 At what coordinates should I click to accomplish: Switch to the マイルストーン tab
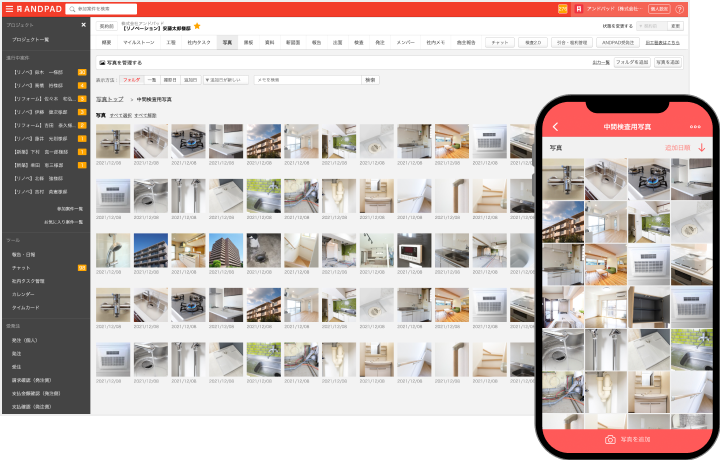[x=139, y=43]
